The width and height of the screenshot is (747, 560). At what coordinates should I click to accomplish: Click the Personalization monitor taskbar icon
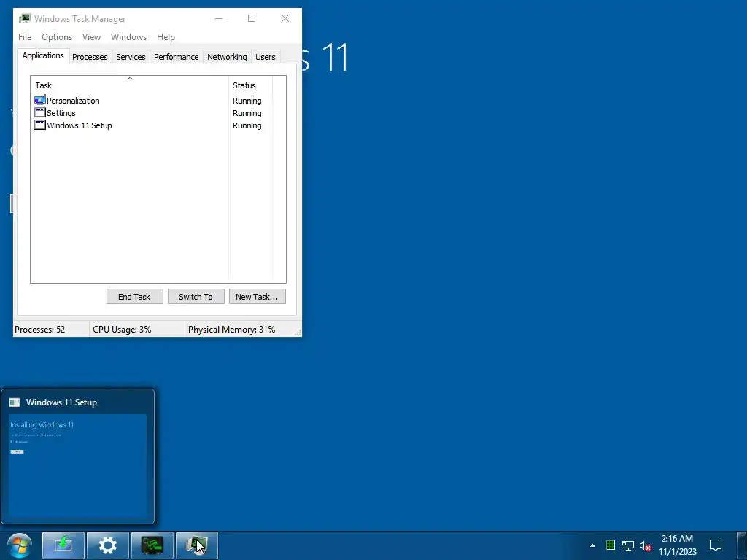coord(152,545)
